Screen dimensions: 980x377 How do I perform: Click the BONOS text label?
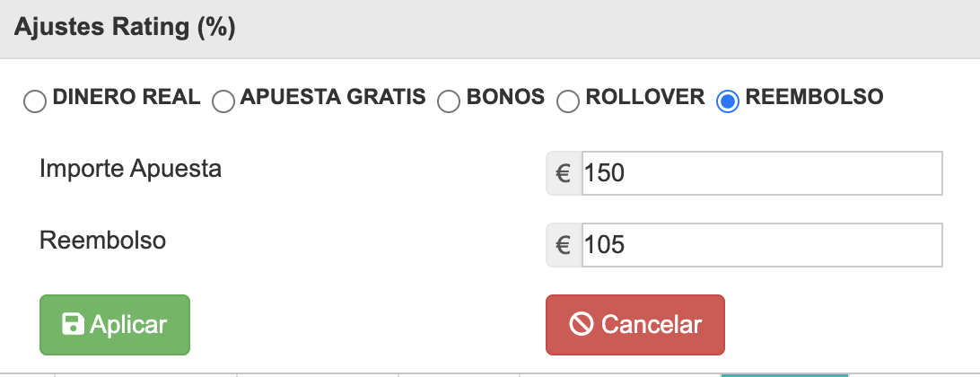pyautogui.click(x=505, y=97)
